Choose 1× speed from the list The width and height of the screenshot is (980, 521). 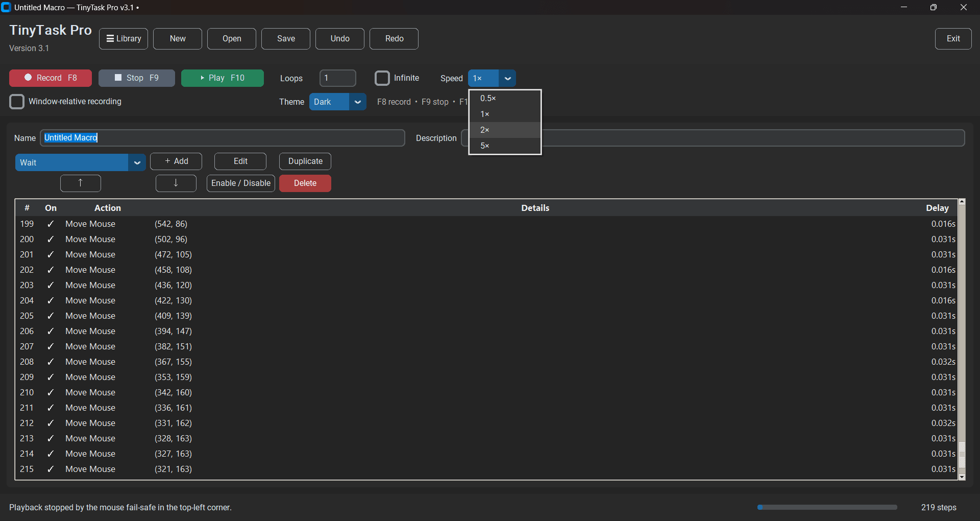(x=505, y=114)
